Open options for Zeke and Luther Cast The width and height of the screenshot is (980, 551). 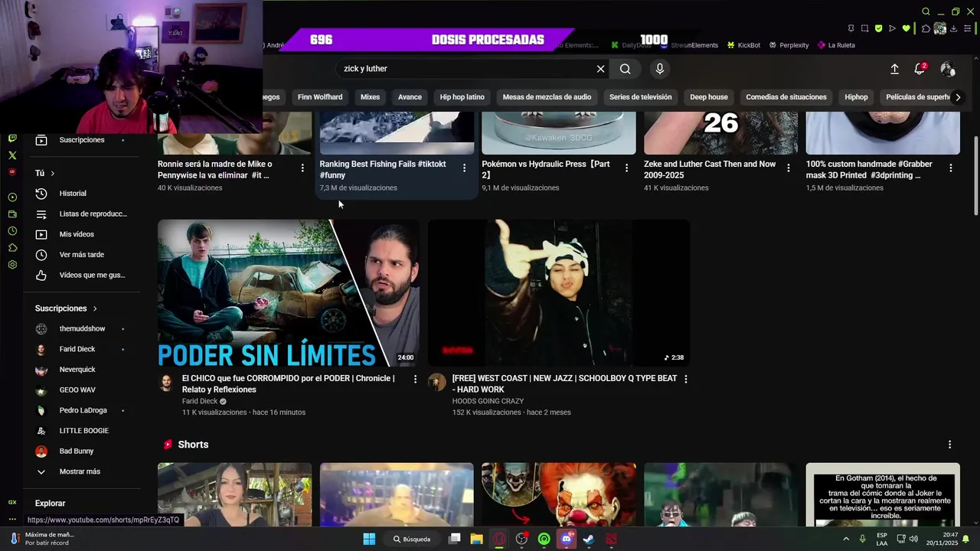point(789,168)
